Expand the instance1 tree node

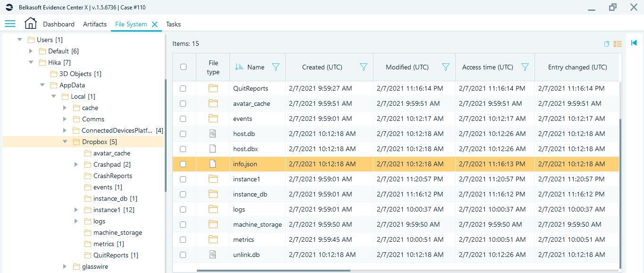tap(76, 210)
